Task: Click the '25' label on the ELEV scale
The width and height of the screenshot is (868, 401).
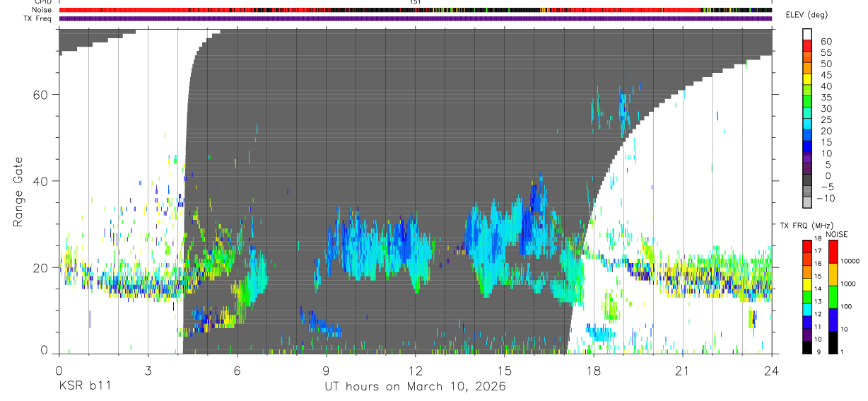Action: [x=826, y=120]
